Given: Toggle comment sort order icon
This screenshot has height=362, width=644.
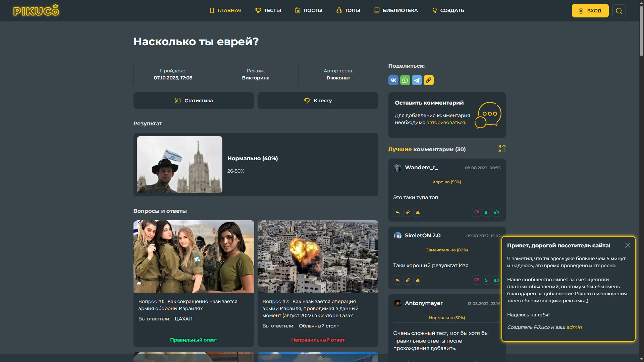Looking at the screenshot, I should [502, 148].
